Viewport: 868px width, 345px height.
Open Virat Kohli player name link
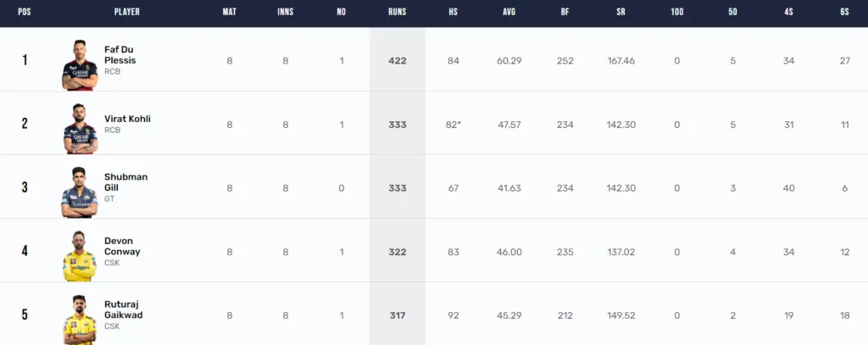[x=127, y=119]
